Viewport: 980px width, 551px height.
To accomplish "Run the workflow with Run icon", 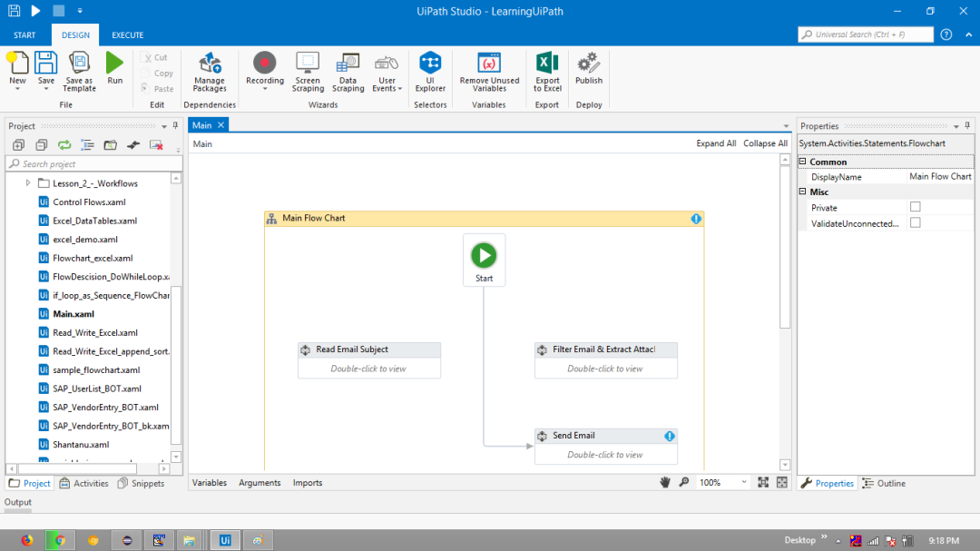I will (114, 64).
